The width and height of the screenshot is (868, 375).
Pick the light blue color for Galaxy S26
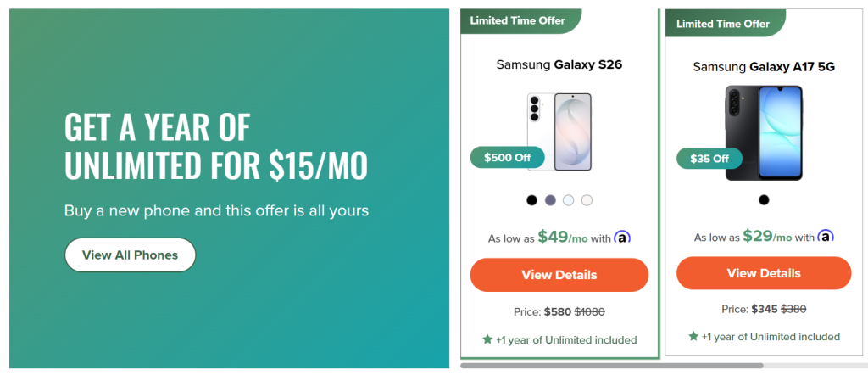pyautogui.click(x=569, y=200)
